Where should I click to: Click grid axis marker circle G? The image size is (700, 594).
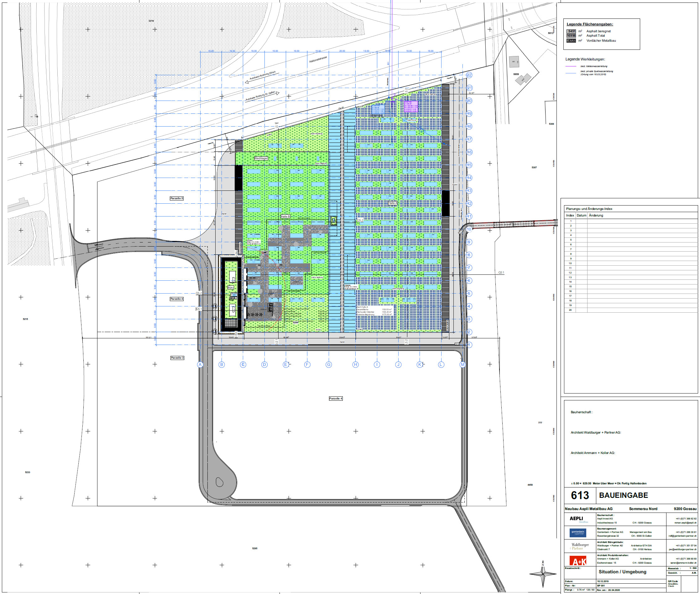pos(329,364)
